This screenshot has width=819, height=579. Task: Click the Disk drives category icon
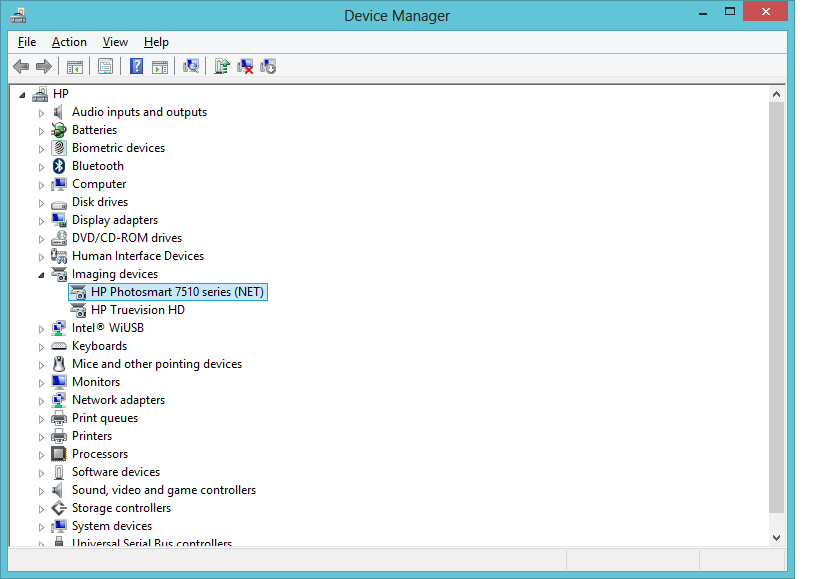click(x=59, y=204)
